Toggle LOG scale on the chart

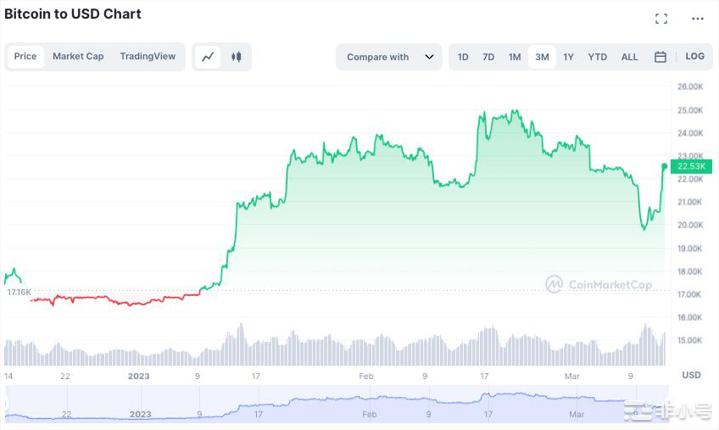click(694, 57)
